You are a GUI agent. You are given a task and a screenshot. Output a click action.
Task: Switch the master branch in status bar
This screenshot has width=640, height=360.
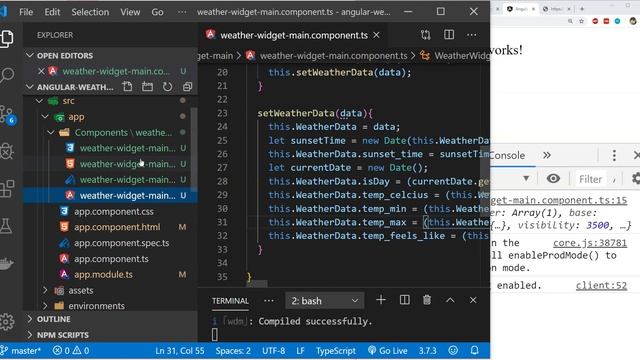[x=21, y=351]
